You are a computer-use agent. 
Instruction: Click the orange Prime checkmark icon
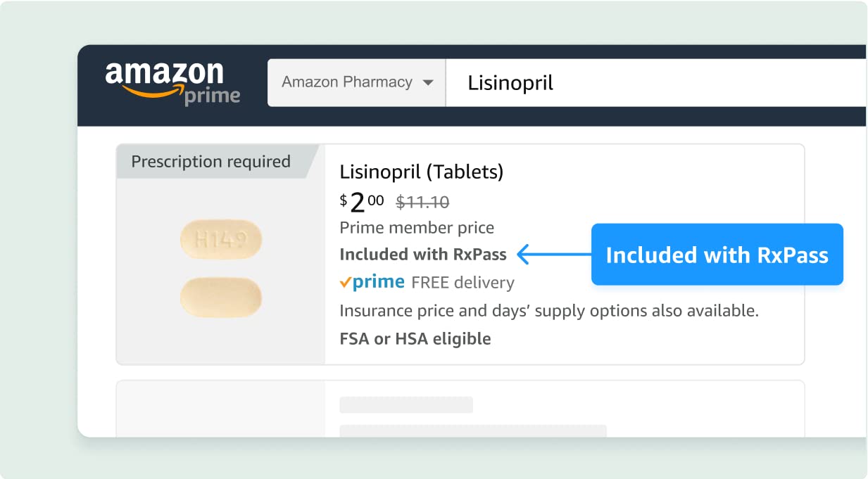(346, 283)
